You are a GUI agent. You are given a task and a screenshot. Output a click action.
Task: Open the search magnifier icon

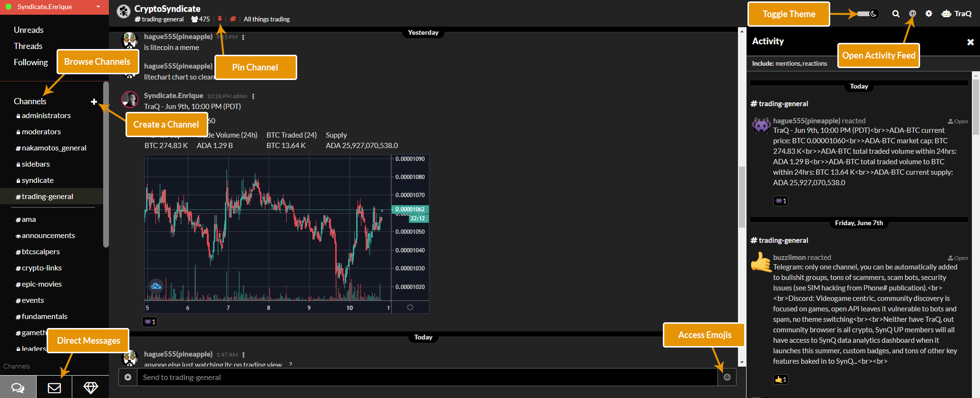click(x=896, y=14)
